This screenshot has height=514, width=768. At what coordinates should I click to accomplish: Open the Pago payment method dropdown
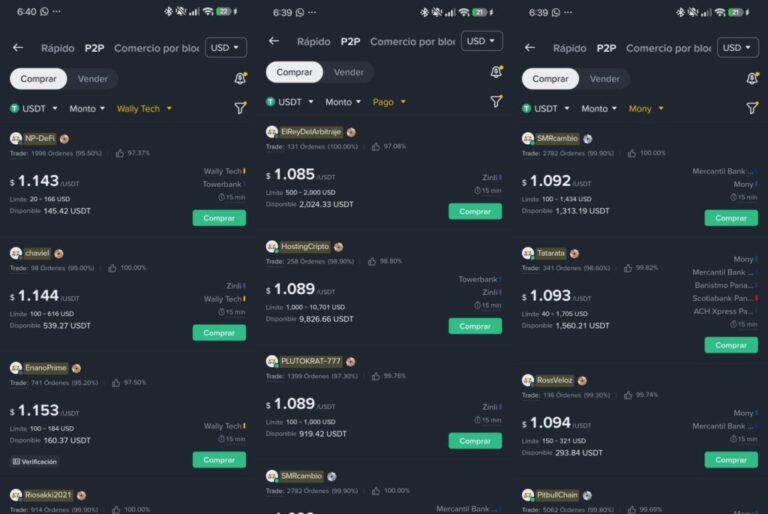[x=389, y=102]
